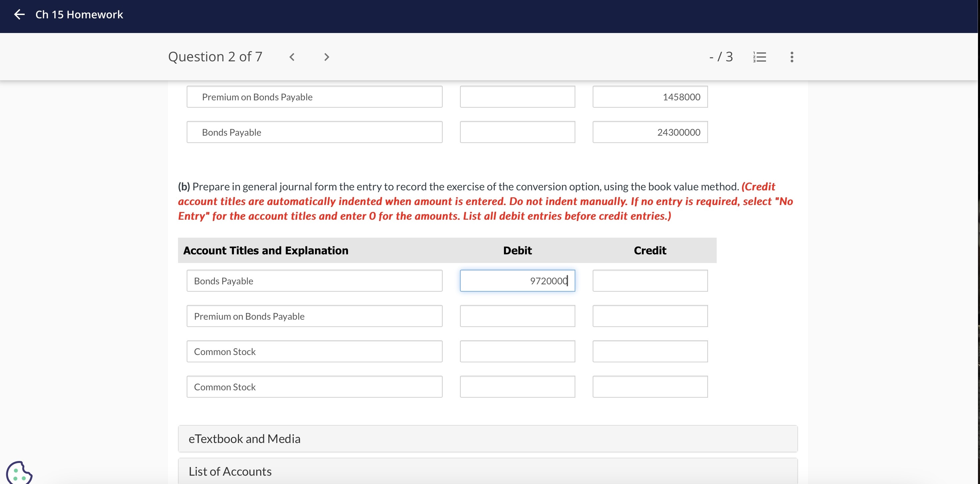Click credit field for Bonds Payable in part (b)
This screenshot has width=980, height=484.
(650, 281)
